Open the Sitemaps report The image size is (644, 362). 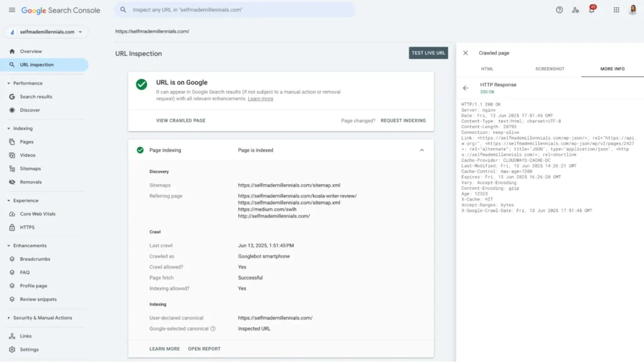click(34, 168)
